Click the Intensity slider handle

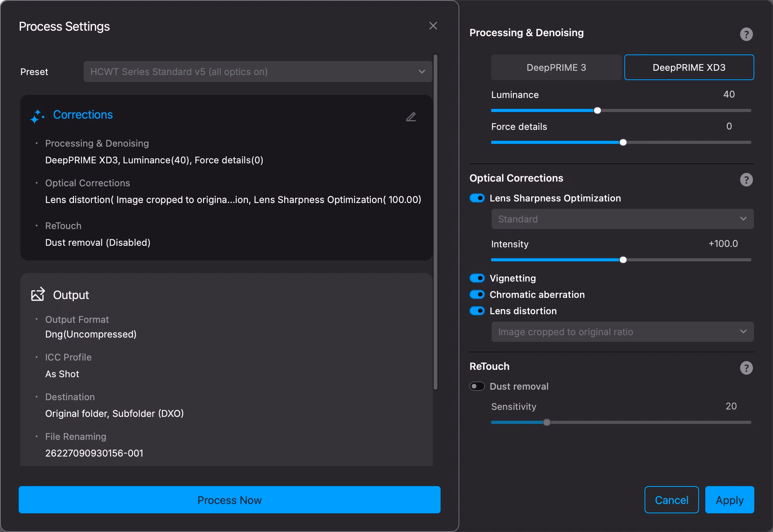point(623,260)
